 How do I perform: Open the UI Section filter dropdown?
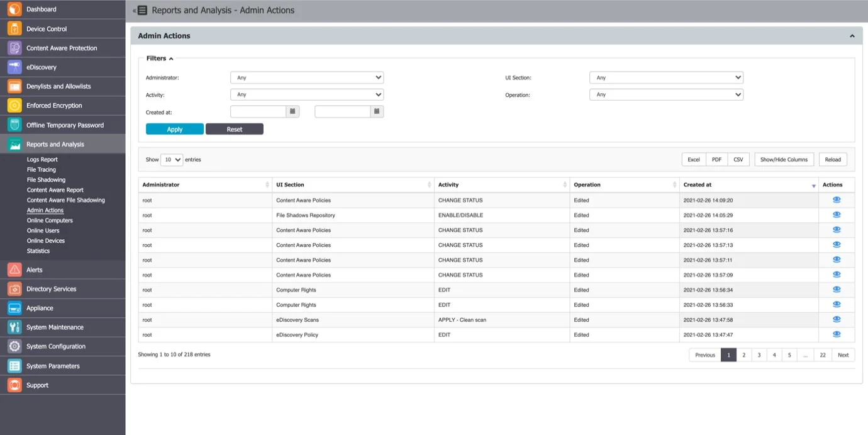point(666,77)
